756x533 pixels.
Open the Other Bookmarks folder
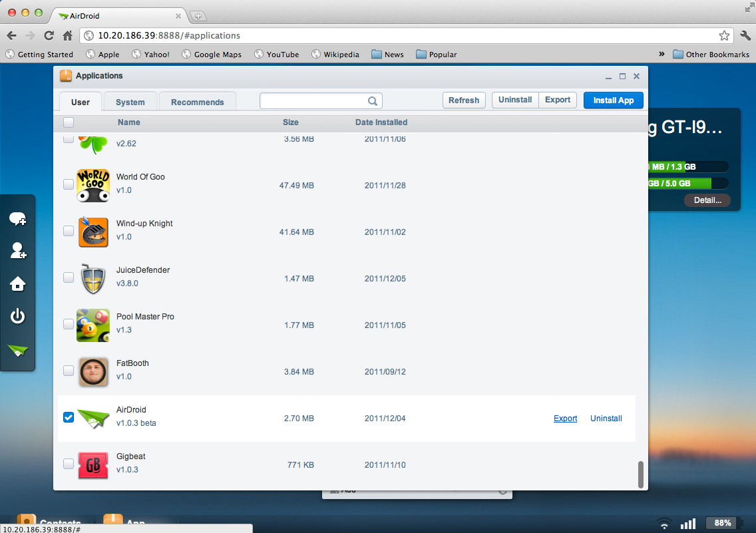(x=711, y=54)
